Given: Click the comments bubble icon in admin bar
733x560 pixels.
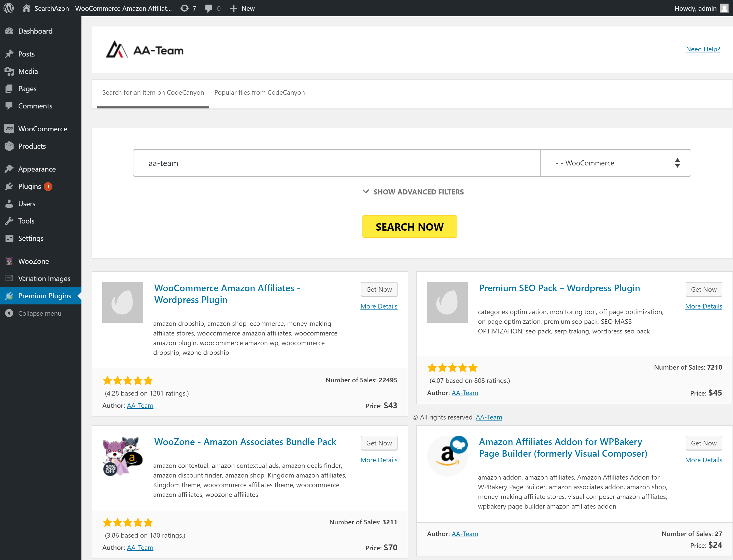Looking at the screenshot, I should coord(209,8).
